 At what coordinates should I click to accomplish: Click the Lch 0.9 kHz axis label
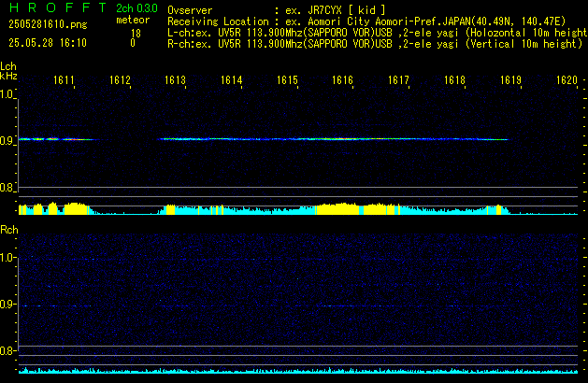tap(7, 141)
